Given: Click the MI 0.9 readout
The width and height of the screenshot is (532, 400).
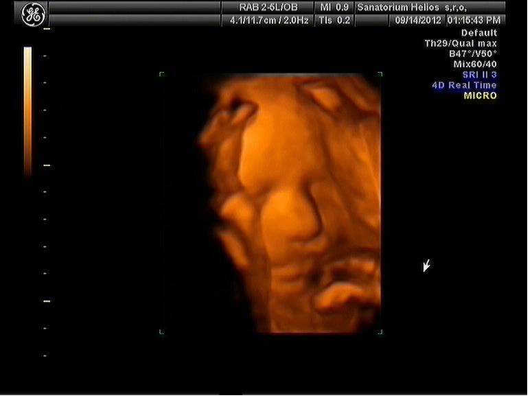Looking at the screenshot, I should [x=334, y=7].
